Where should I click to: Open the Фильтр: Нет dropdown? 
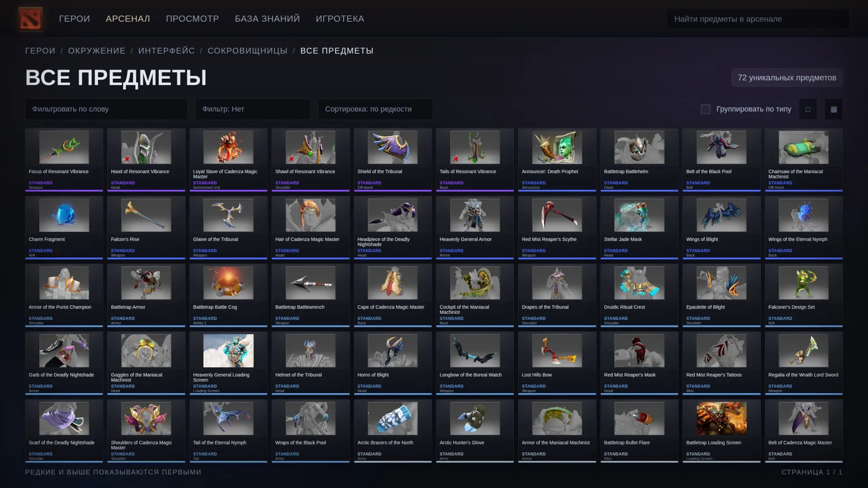coord(253,109)
